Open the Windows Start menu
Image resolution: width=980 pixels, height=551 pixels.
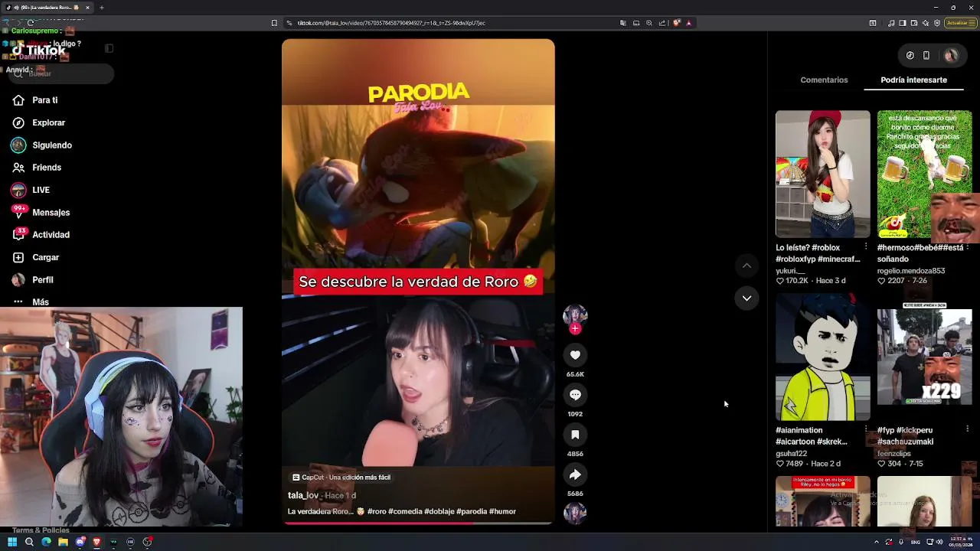coord(12,542)
